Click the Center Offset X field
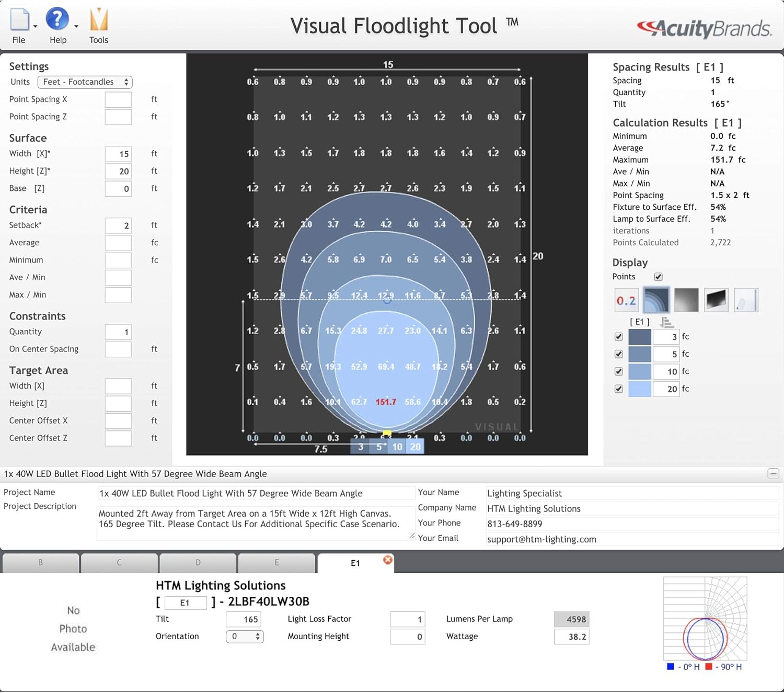 click(x=118, y=421)
